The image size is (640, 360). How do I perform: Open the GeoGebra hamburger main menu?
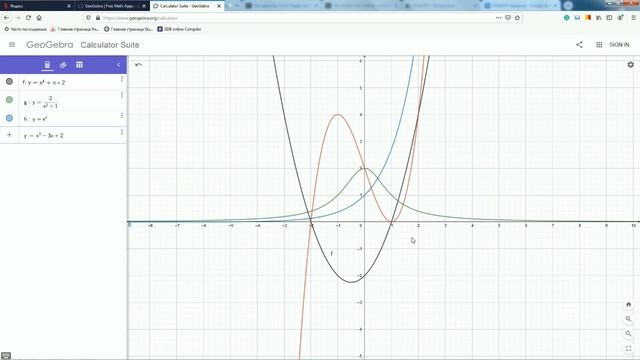click(x=12, y=44)
